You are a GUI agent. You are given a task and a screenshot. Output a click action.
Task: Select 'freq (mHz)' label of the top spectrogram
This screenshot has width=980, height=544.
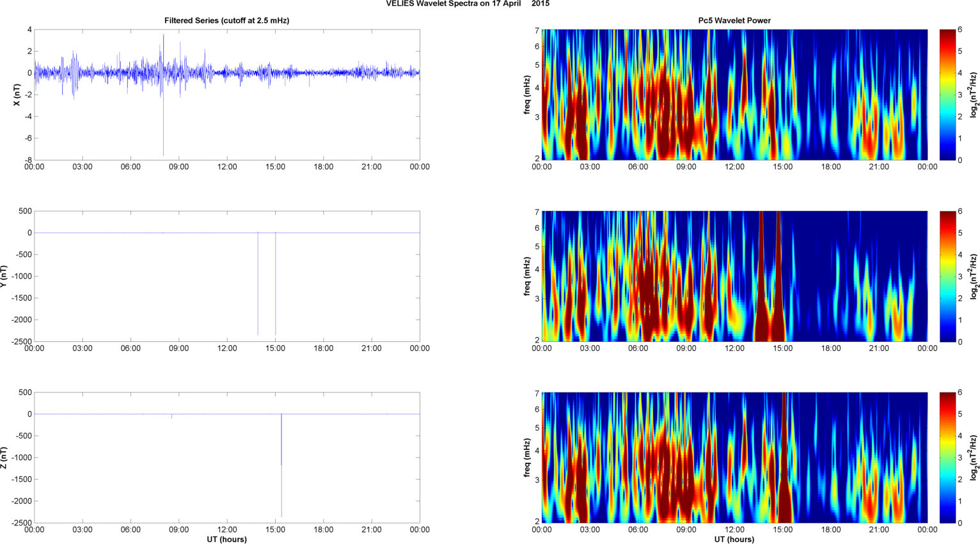[527, 95]
